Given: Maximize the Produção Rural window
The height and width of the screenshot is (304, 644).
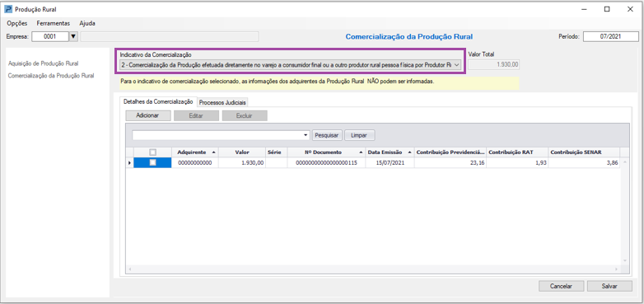Looking at the screenshot, I should [607, 9].
